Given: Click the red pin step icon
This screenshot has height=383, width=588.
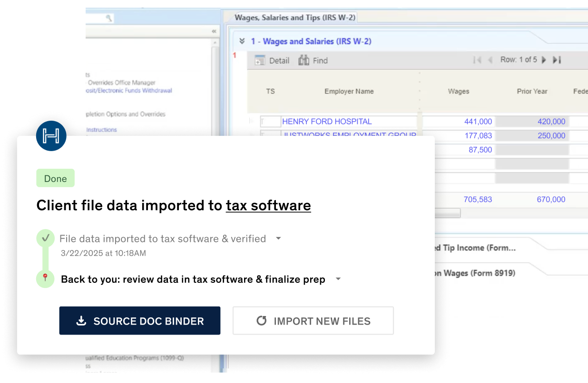Looking at the screenshot, I should (x=46, y=278).
